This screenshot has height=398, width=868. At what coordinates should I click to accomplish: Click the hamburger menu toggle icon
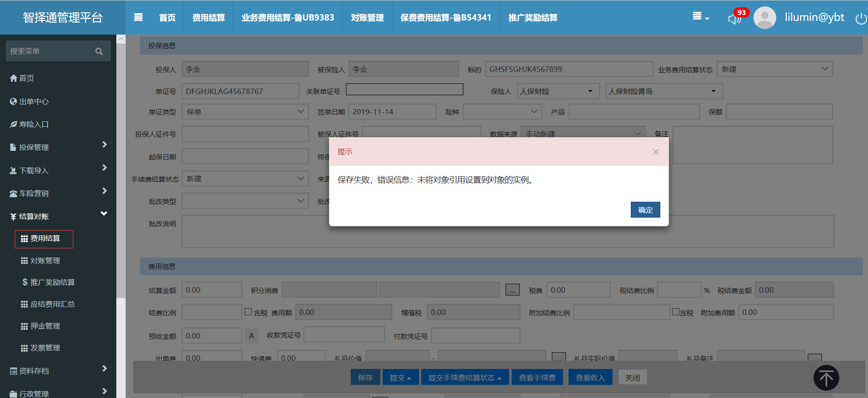pos(139,17)
